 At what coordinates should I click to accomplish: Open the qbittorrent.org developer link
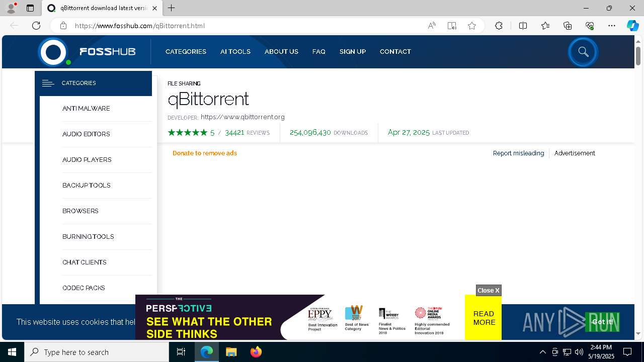243,117
